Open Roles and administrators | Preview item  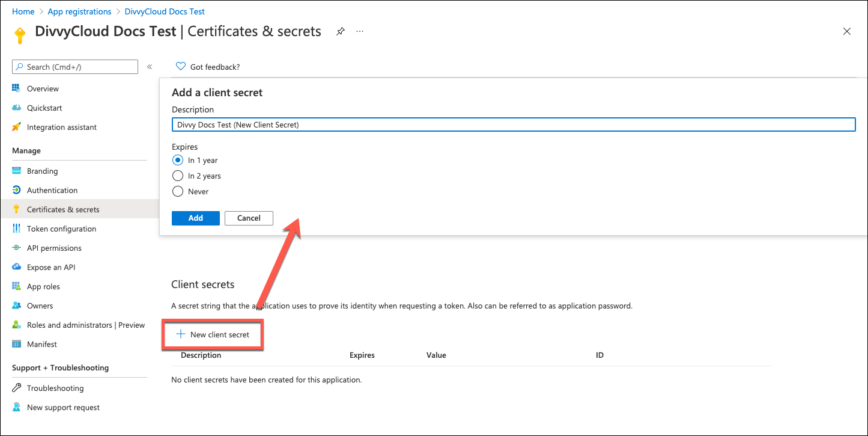pos(86,325)
